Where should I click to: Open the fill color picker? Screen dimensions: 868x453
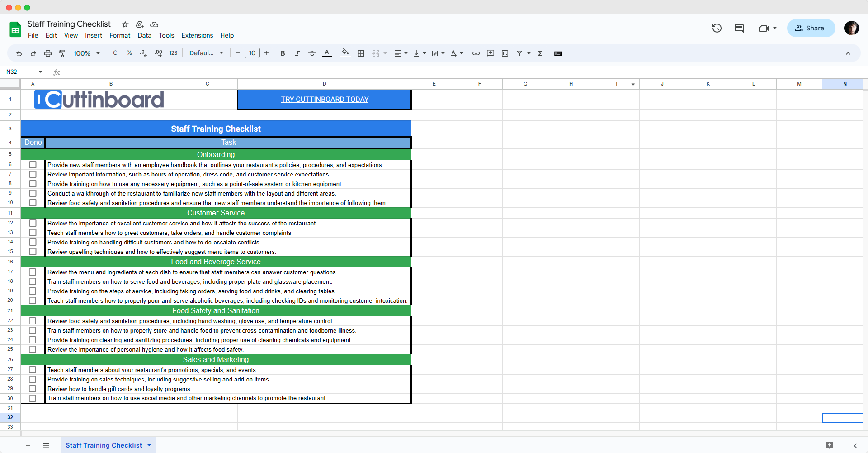[345, 53]
